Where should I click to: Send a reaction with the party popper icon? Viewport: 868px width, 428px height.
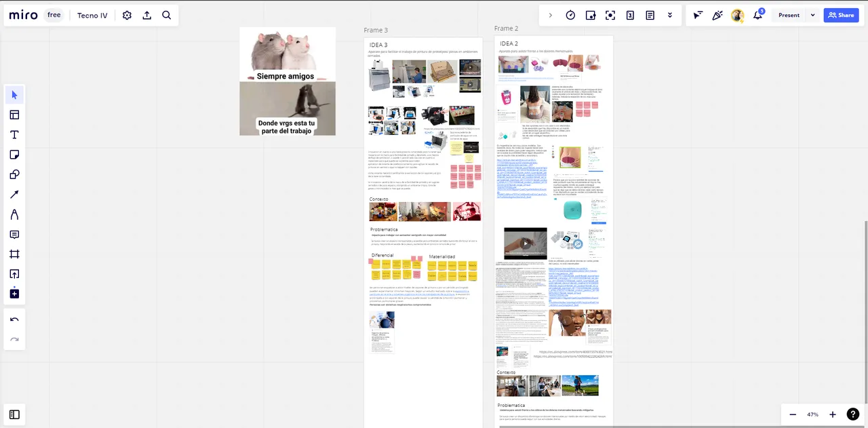[717, 15]
